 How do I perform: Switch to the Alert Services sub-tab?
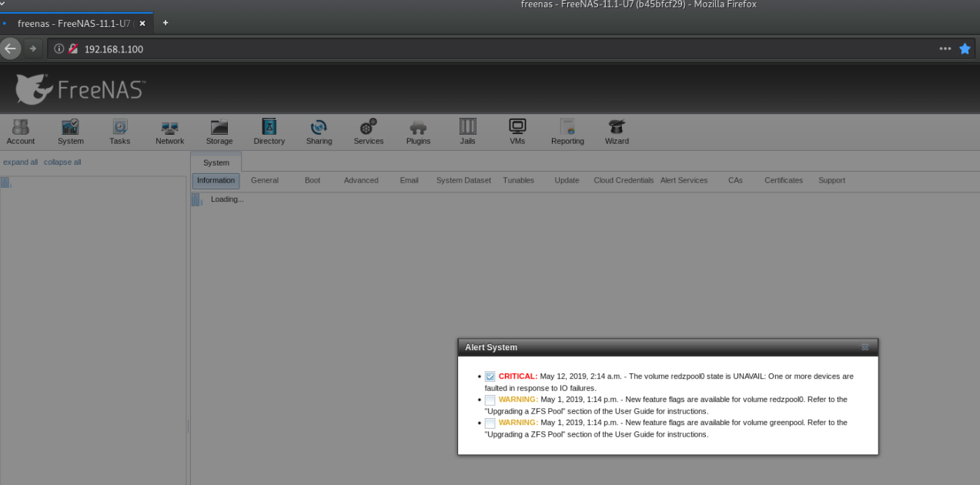tap(684, 180)
